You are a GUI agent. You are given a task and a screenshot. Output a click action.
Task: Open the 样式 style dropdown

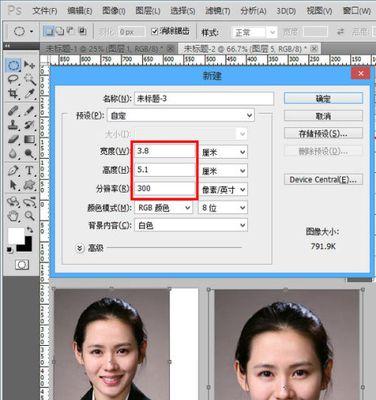coord(254,32)
